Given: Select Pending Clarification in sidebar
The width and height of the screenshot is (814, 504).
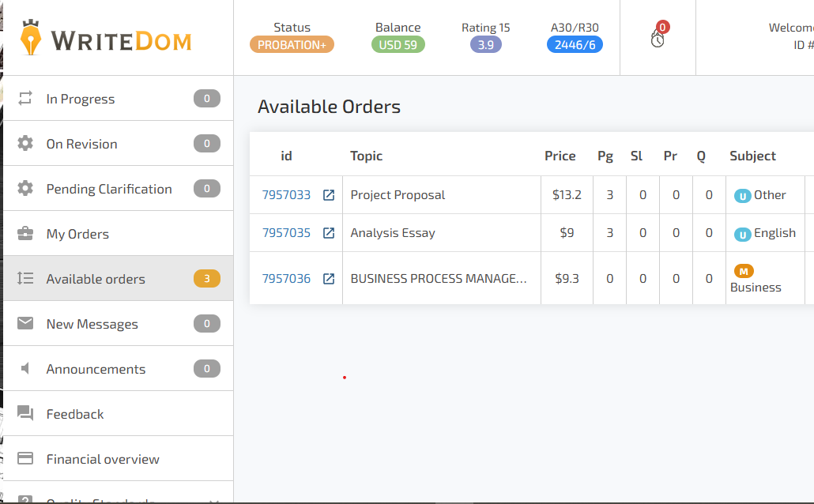Looking at the screenshot, I should [119, 189].
